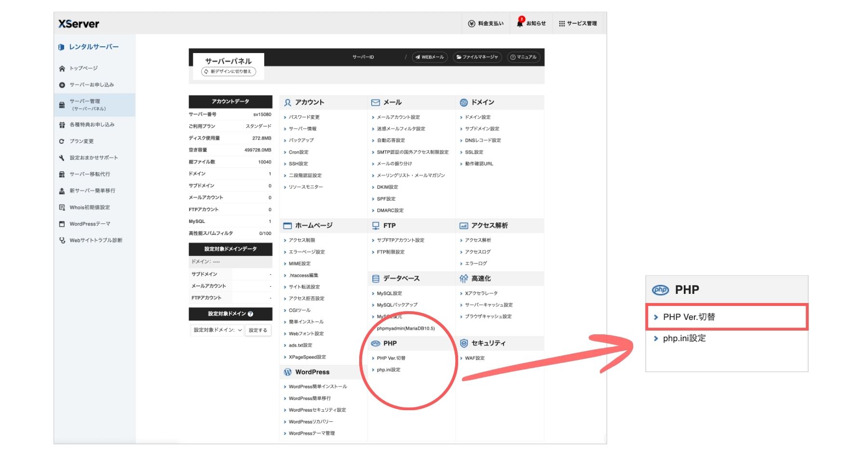Open phpmyadmin(MariaDB10.5) link
Viewport: 868px width, 456px height.
(406, 329)
